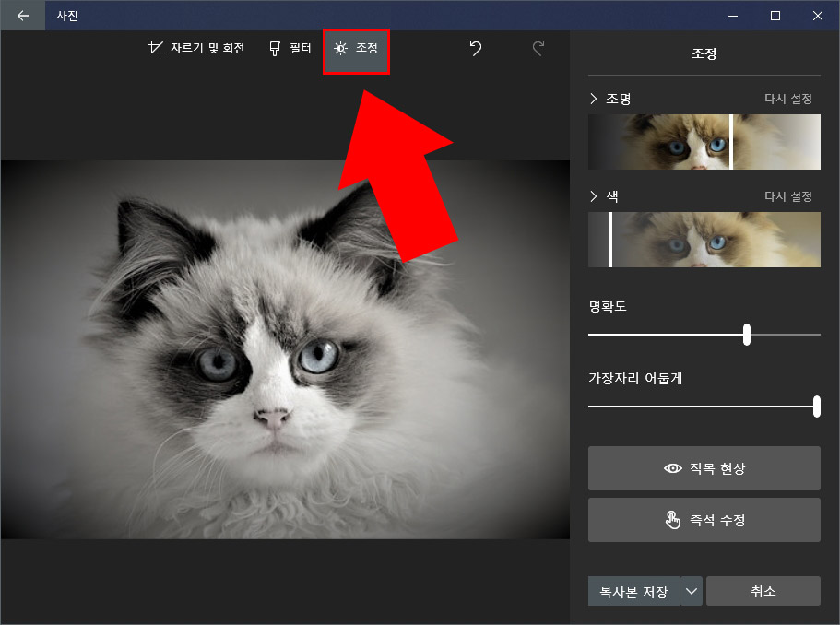Click the save copy (복사본 저장) button

(x=633, y=591)
